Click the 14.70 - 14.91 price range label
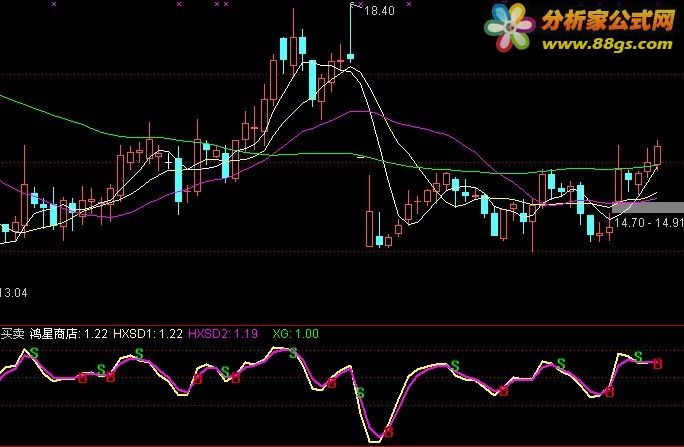Screen dimensions: 684x447 tap(649, 223)
